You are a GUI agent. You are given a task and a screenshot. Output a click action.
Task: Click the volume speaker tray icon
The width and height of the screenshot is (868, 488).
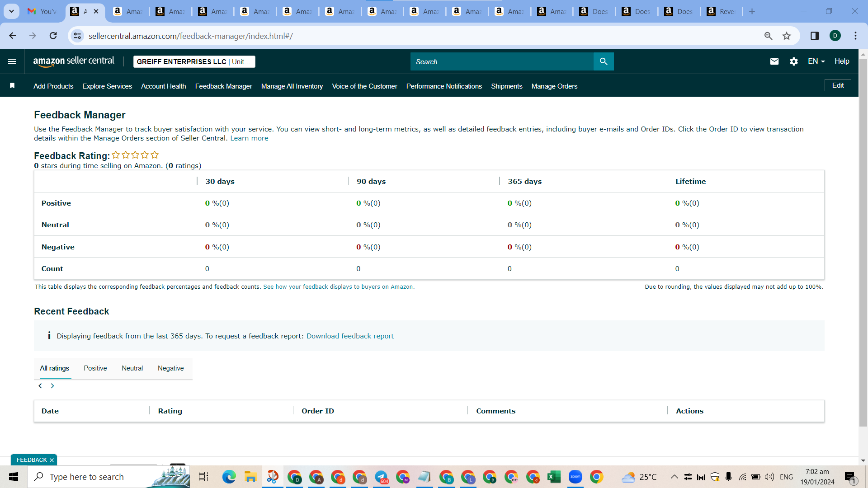pyautogui.click(x=769, y=477)
